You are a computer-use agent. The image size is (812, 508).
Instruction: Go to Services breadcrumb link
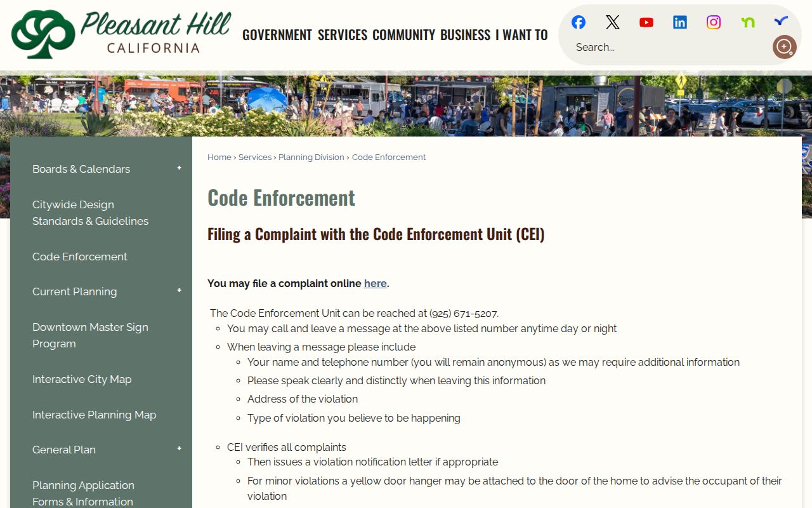[x=255, y=157]
